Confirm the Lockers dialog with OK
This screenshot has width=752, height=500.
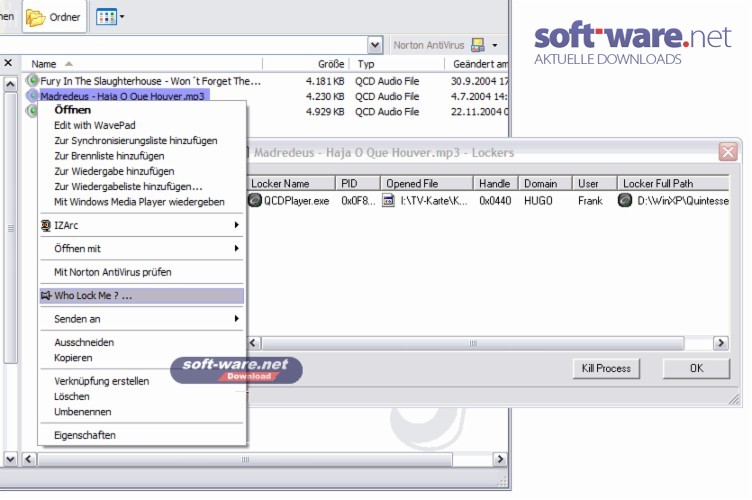696,368
